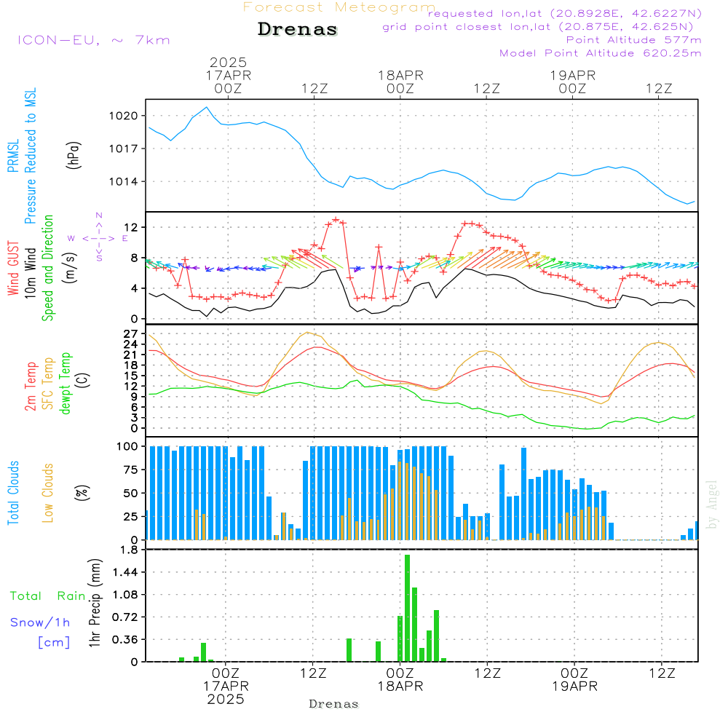Click the red Wind GUST label

(13, 266)
